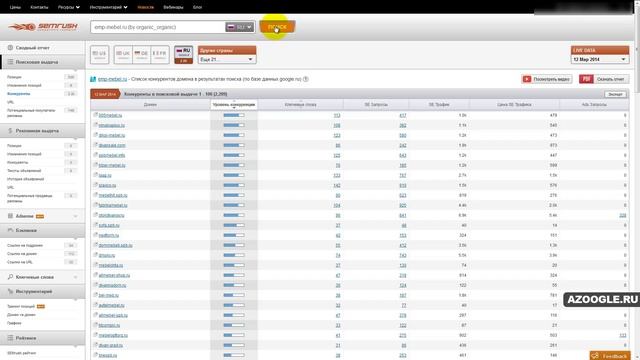Select the DE database tab
The width and height of the screenshot is (640, 360).
point(141,55)
